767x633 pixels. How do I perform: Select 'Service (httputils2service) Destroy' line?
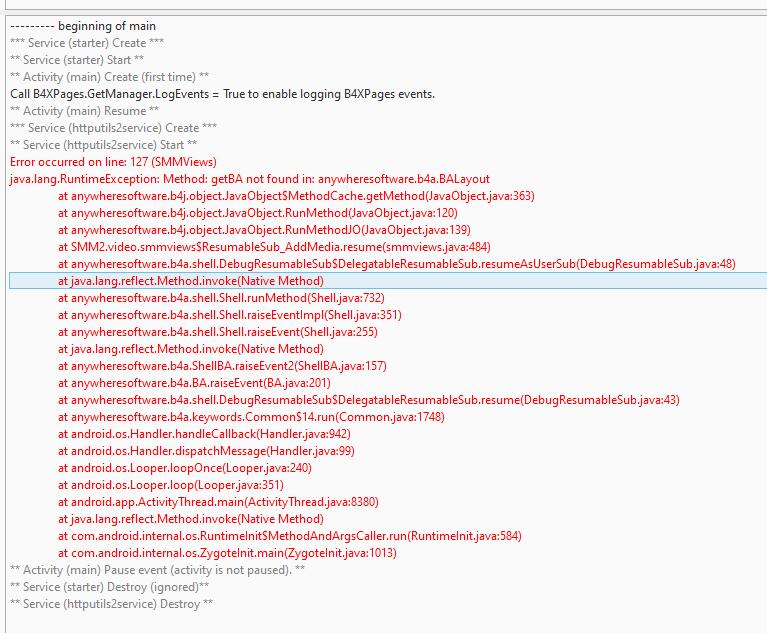pyautogui.click(x=112, y=604)
